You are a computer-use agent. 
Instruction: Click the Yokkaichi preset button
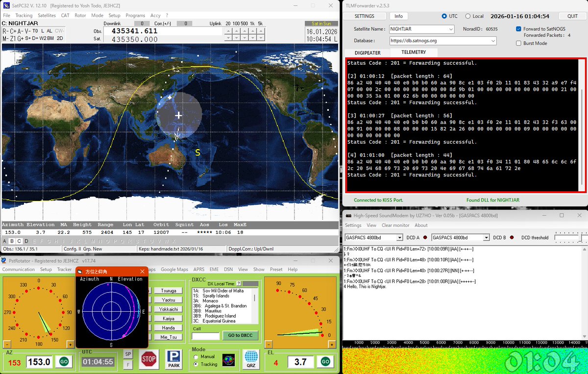(x=168, y=309)
